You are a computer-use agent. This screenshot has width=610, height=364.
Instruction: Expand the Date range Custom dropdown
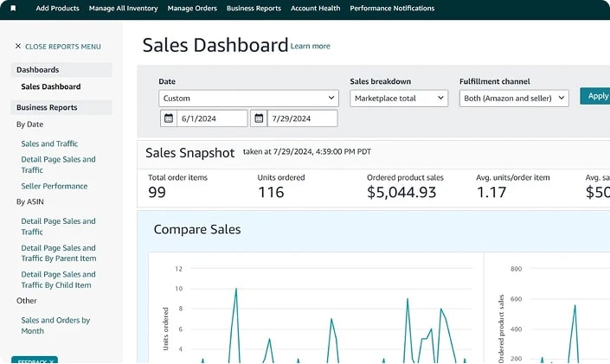click(x=247, y=99)
